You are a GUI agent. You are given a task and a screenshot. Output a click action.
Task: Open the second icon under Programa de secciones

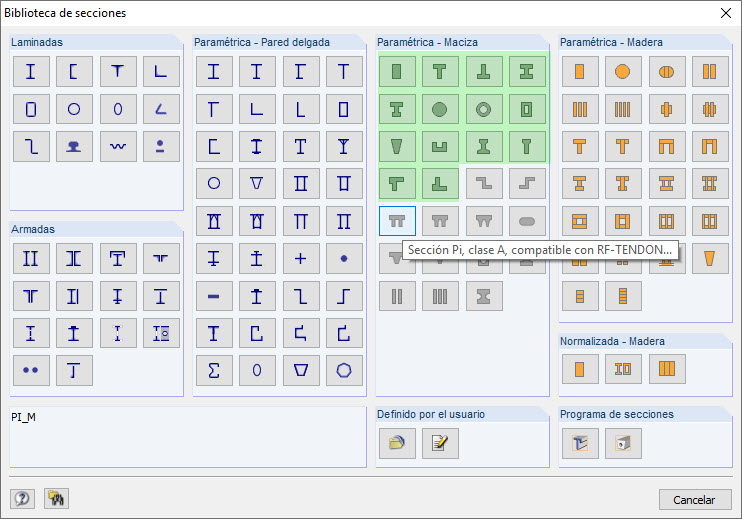(x=622, y=443)
